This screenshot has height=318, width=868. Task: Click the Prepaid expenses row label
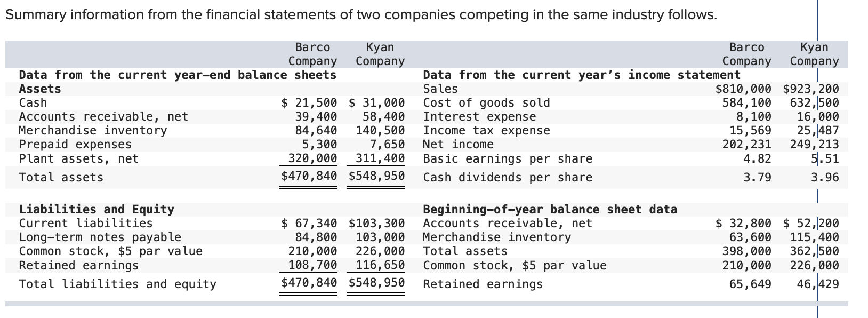(75, 144)
